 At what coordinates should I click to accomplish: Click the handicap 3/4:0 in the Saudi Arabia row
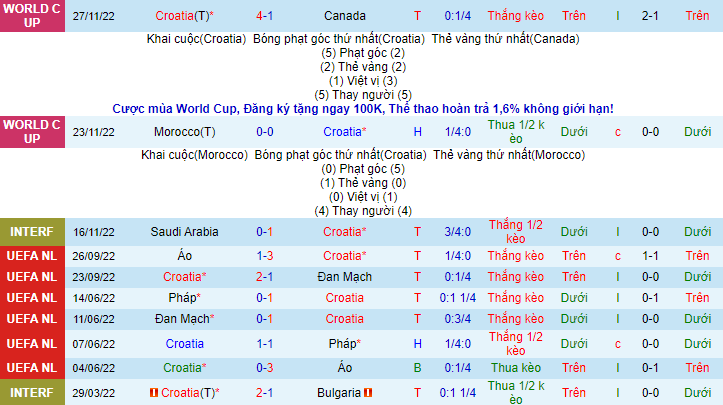pos(458,232)
